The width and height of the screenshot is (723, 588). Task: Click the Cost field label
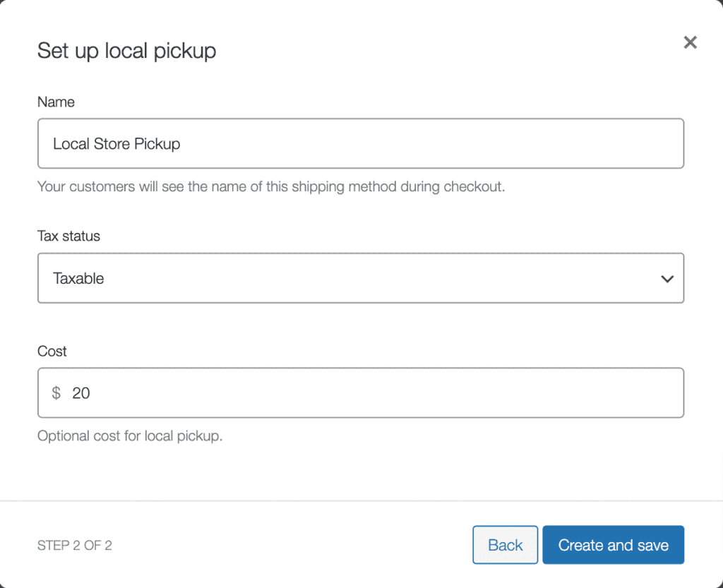click(52, 352)
